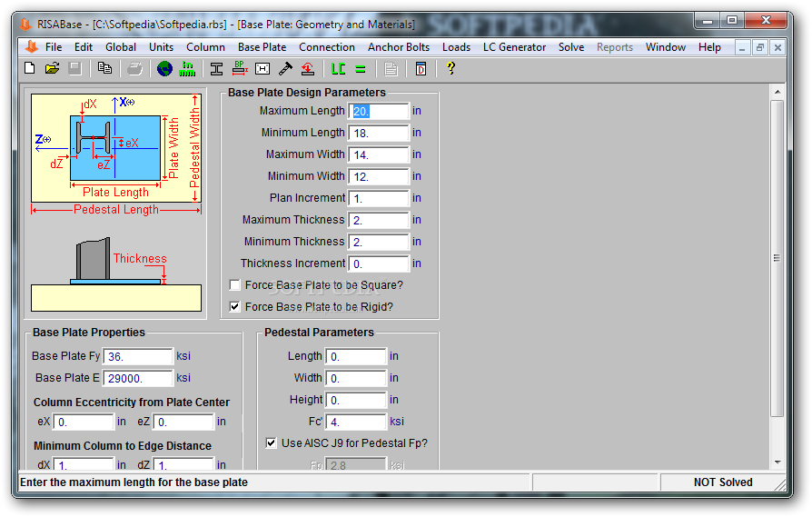Open Help via the yellow question mark icon
Image resolution: width=812 pixels, height=517 pixels.
[451, 68]
